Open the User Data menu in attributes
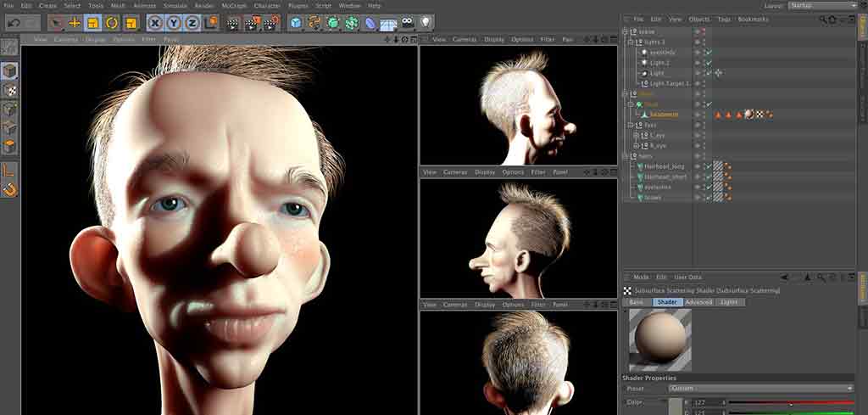 click(687, 277)
